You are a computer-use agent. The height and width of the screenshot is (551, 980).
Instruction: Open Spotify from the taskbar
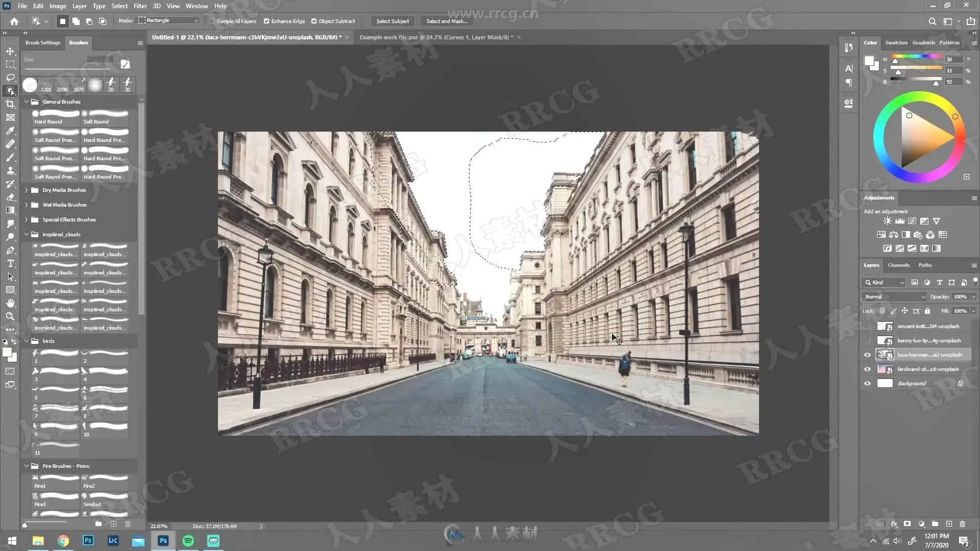[x=188, y=541]
